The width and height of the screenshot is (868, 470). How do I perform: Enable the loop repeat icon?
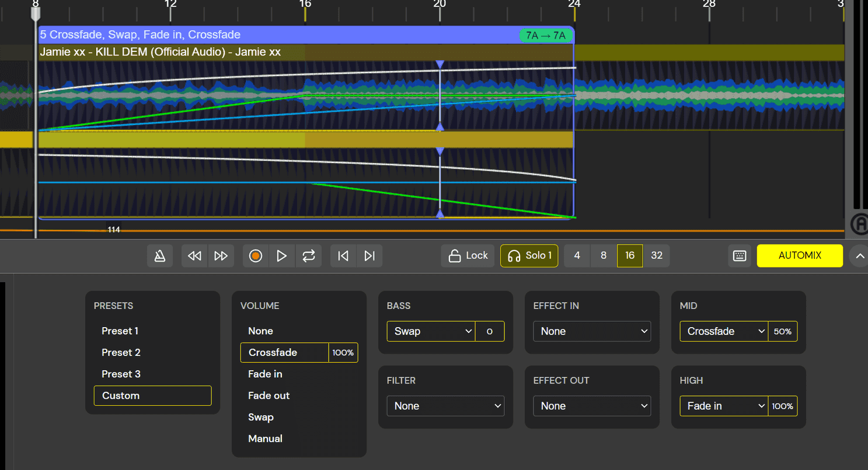pos(308,255)
